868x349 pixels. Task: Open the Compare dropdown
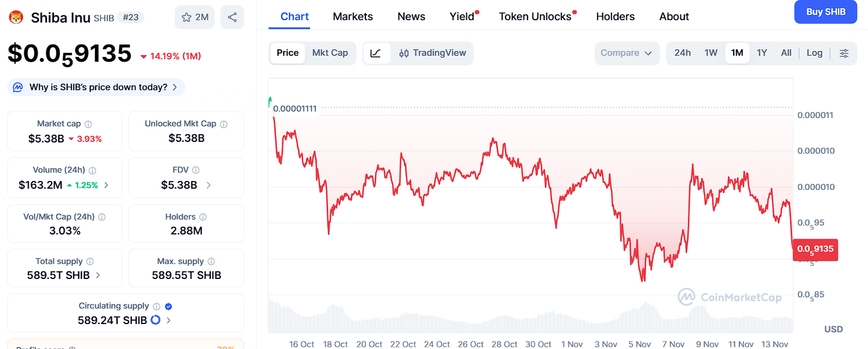(626, 53)
